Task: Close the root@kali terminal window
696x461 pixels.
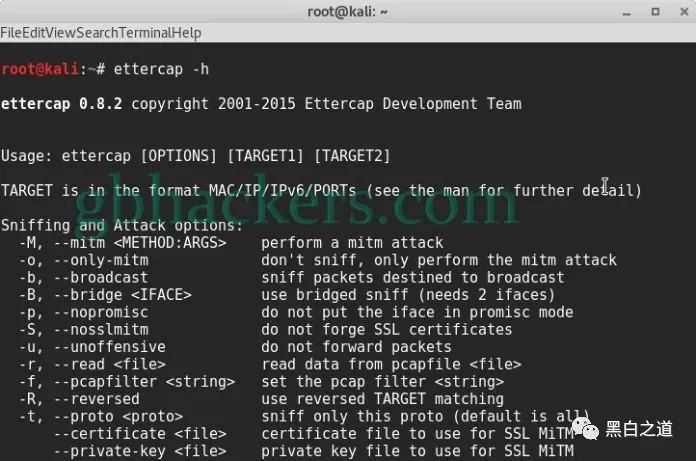Action: [x=684, y=12]
